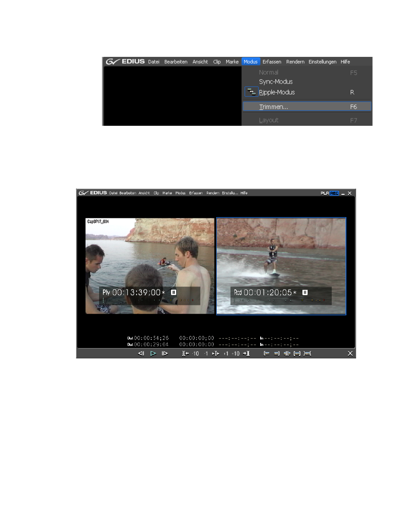The width and height of the screenshot is (411, 532).
Task: Toggle REC recorder mode indicator
Action: click(334, 193)
